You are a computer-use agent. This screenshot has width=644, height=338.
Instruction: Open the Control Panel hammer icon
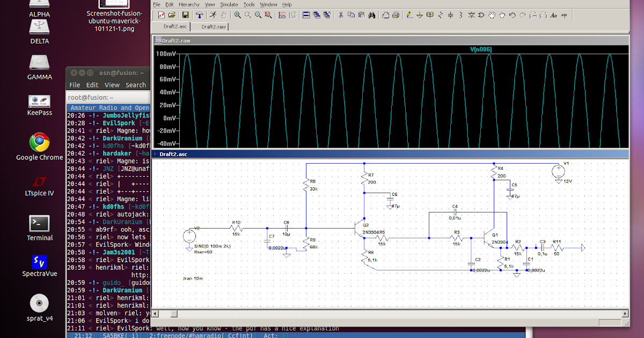[x=199, y=15]
